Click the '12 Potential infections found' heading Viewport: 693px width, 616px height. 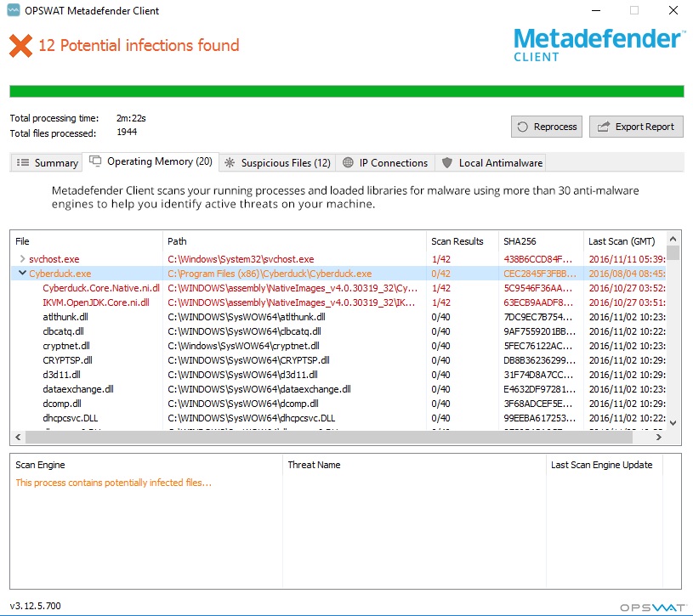click(x=139, y=45)
